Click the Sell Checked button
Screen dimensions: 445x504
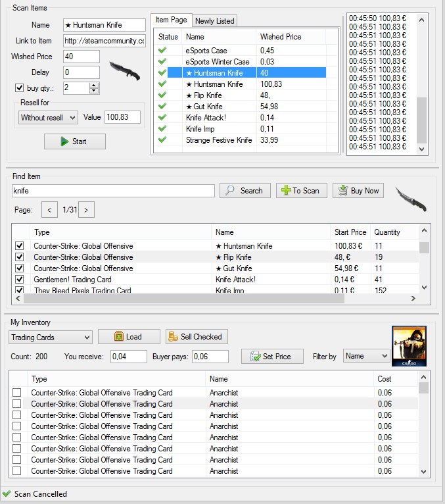(197, 336)
